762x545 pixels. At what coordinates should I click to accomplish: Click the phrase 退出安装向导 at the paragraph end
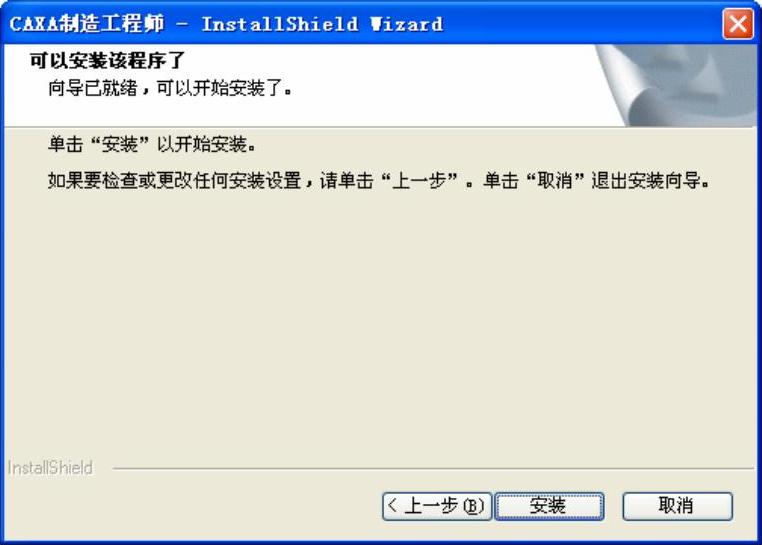click(646, 181)
